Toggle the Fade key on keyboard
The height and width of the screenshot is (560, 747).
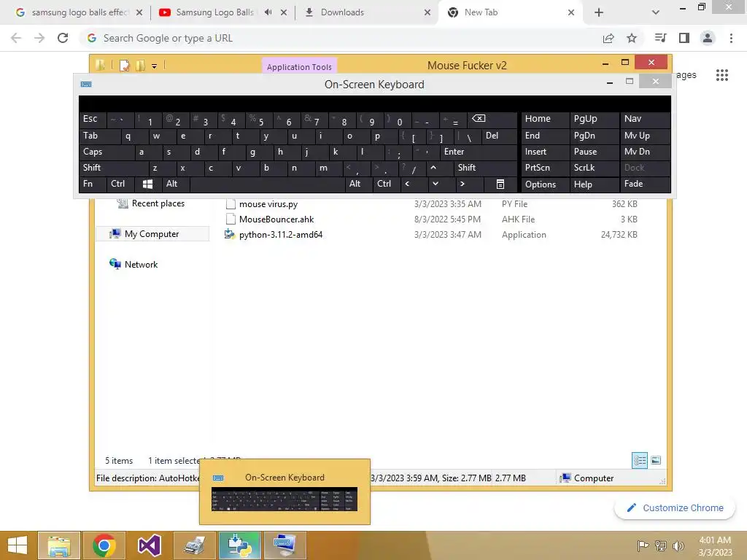tap(645, 184)
